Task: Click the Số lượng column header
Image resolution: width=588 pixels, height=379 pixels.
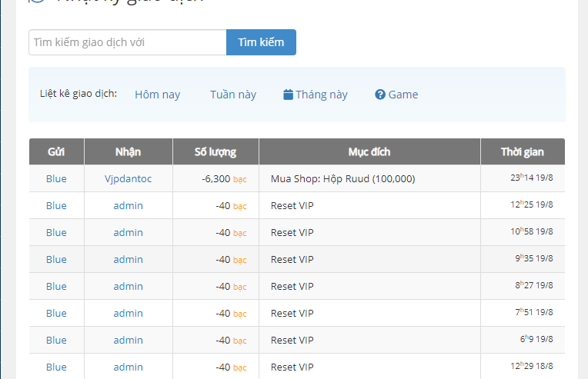Action: tap(215, 151)
